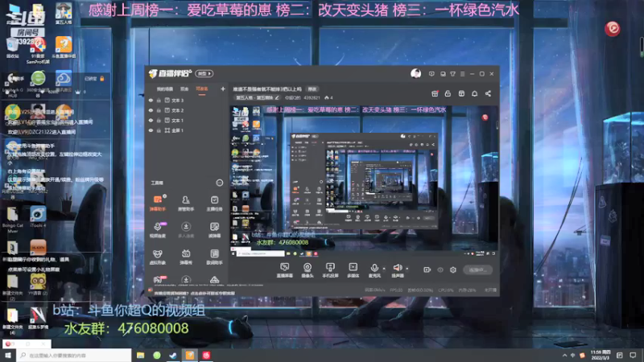Image resolution: width=644 pixels, height=362 pixels.
Task: Switch to the middle scene tab
Action: [x=184, y=88]
